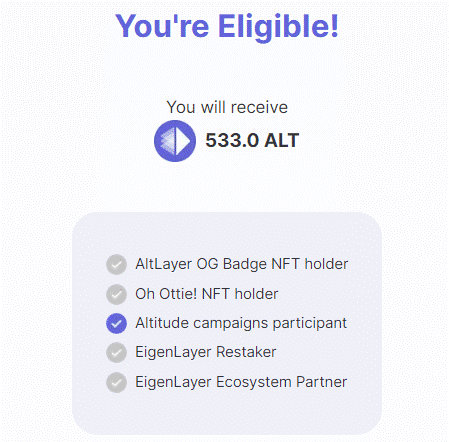Image resolution: width=449 pixels, height=442 pixels.
Task: Select the AltLayer OG Badge NFT holder label
Action: coord(242,264)
